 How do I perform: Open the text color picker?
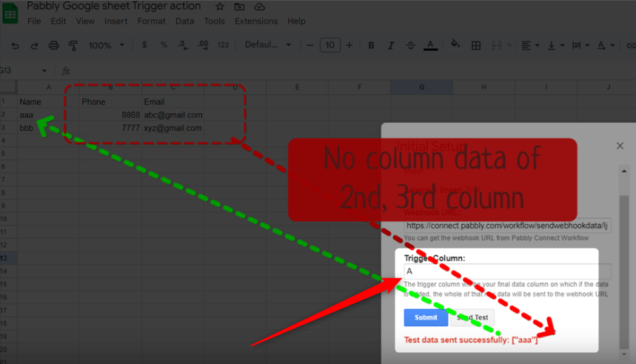click(x=430, y=45)
